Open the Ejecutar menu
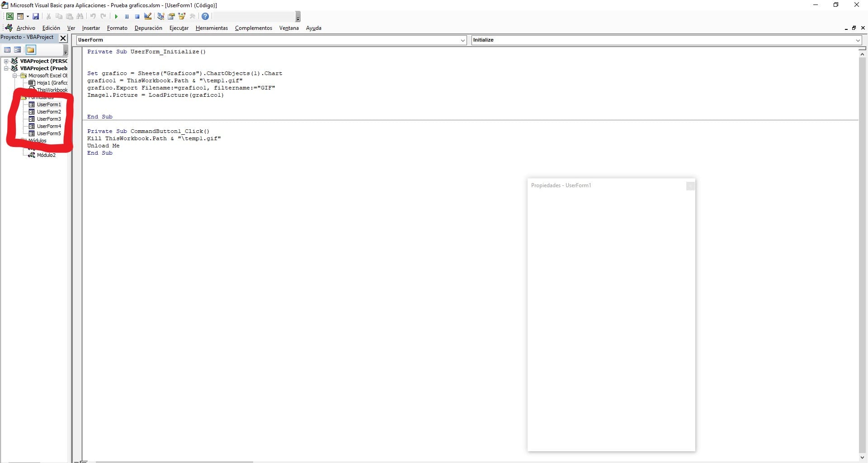The height and width of the screenshot is (463, 868). click(179, 28)
